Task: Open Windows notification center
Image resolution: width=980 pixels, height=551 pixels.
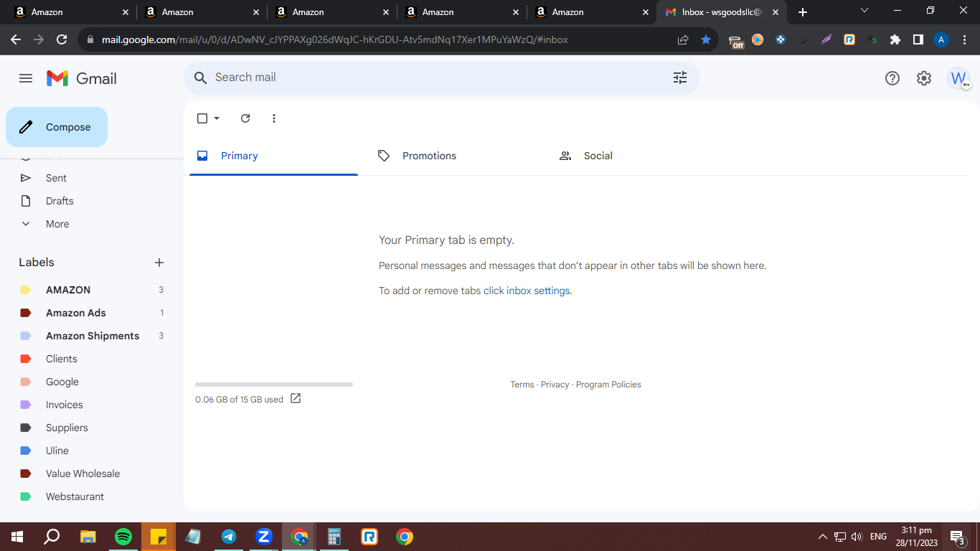Action: tap(957, 537)
